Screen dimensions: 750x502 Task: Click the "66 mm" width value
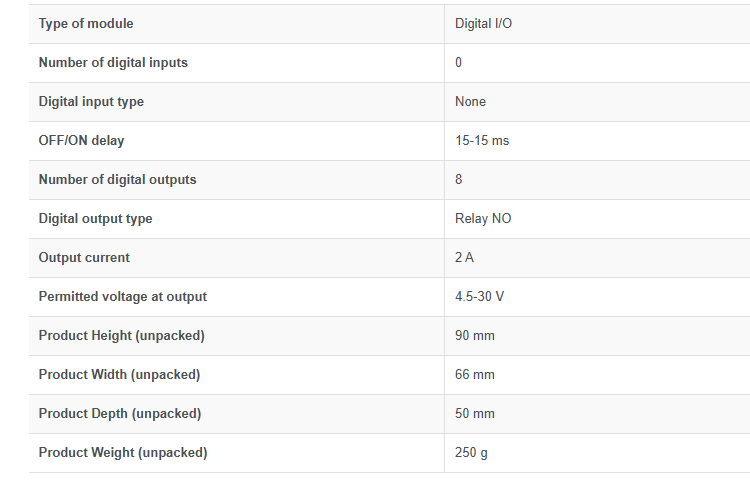click(475, 374)
